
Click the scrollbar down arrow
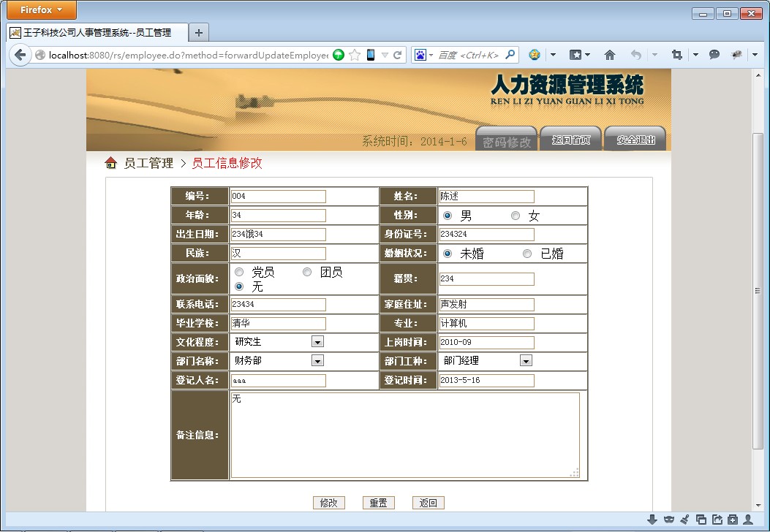point(758,504)
